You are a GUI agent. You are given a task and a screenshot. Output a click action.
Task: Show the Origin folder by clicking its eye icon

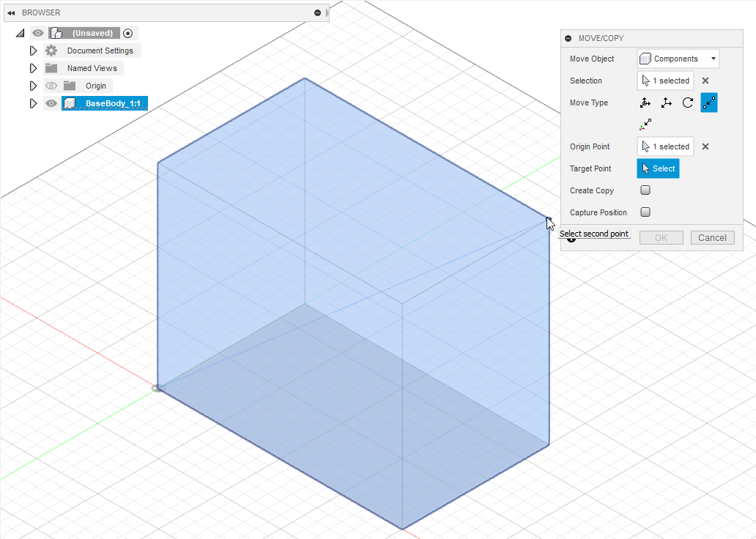tap(50, 85)
